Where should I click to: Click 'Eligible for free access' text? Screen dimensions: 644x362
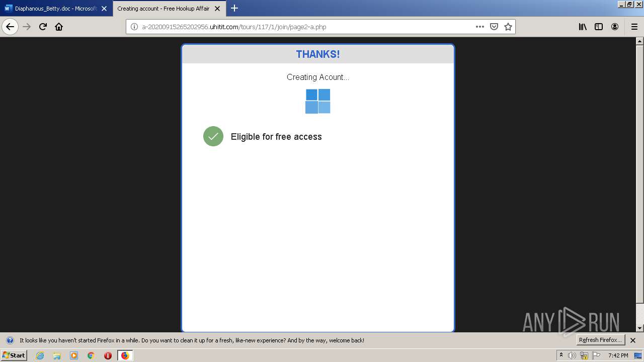[276, 137]
